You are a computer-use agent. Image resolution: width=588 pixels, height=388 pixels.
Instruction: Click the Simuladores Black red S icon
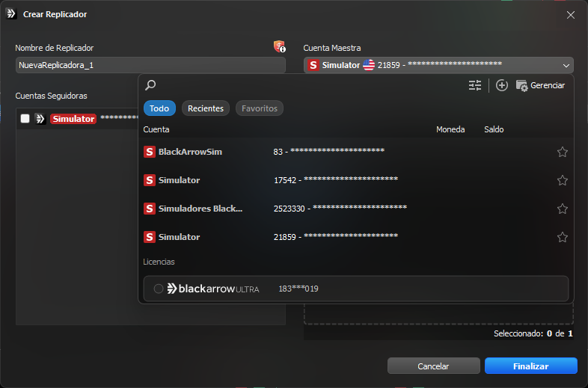coord(150,209)
